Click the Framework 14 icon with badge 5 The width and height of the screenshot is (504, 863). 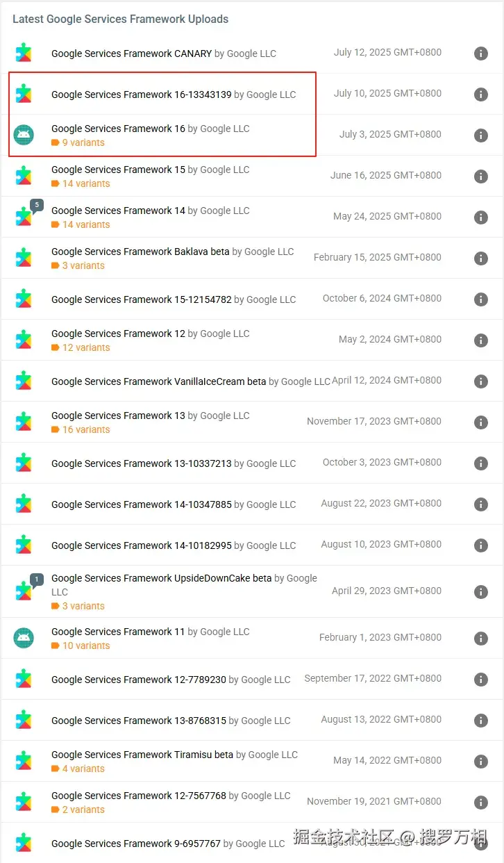tap(24, 217)
